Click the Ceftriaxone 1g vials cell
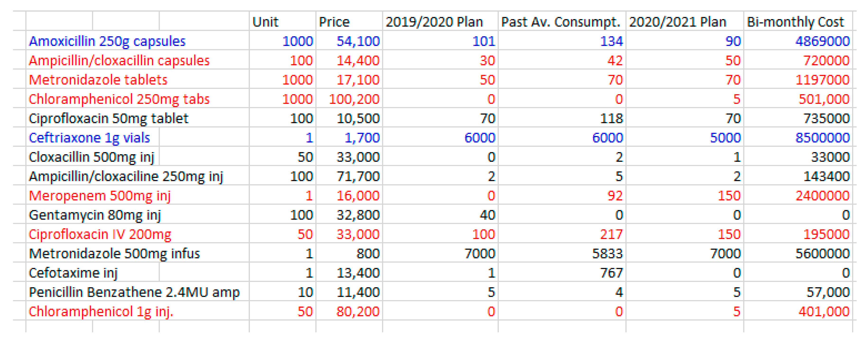The image size is (868, 343). (89, 138)
